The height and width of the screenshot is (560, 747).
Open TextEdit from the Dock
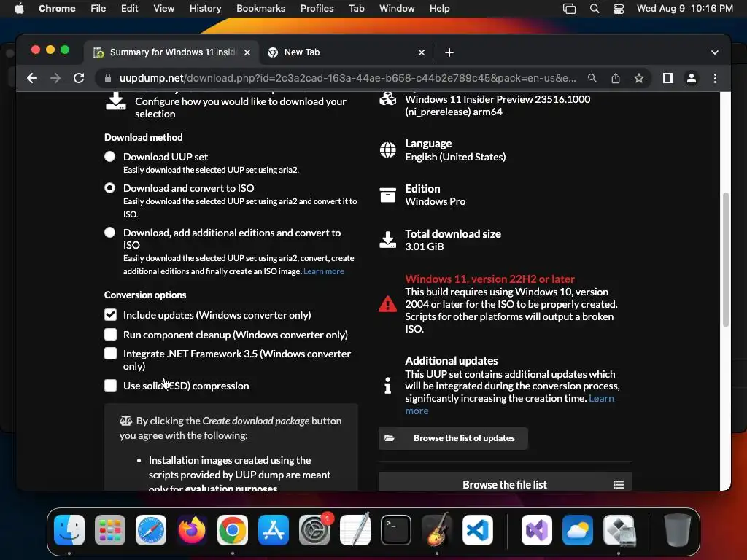(x=355, y=529)
